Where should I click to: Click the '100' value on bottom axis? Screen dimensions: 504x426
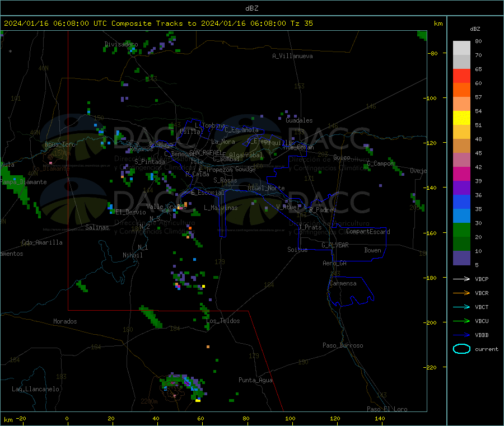coord(290,418)
